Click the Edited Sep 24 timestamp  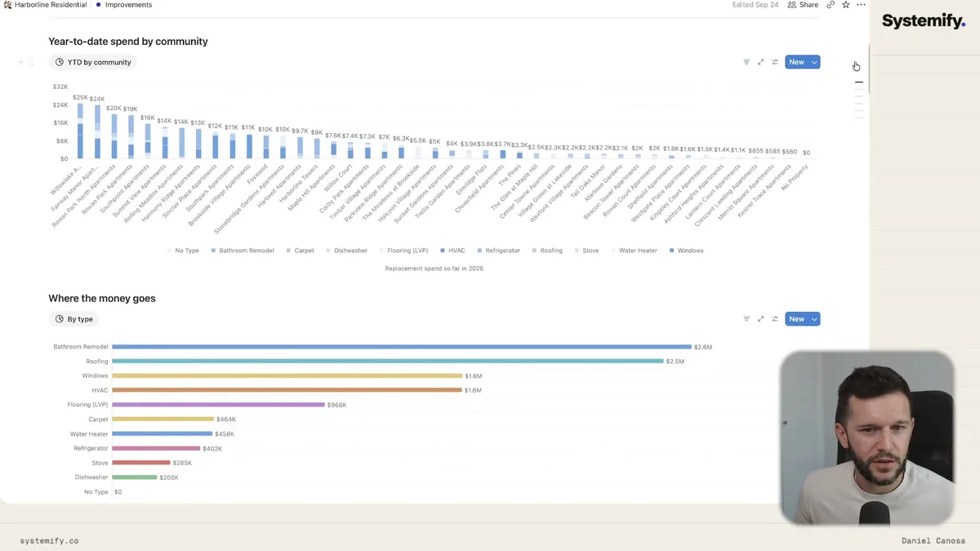pos(755,5)
